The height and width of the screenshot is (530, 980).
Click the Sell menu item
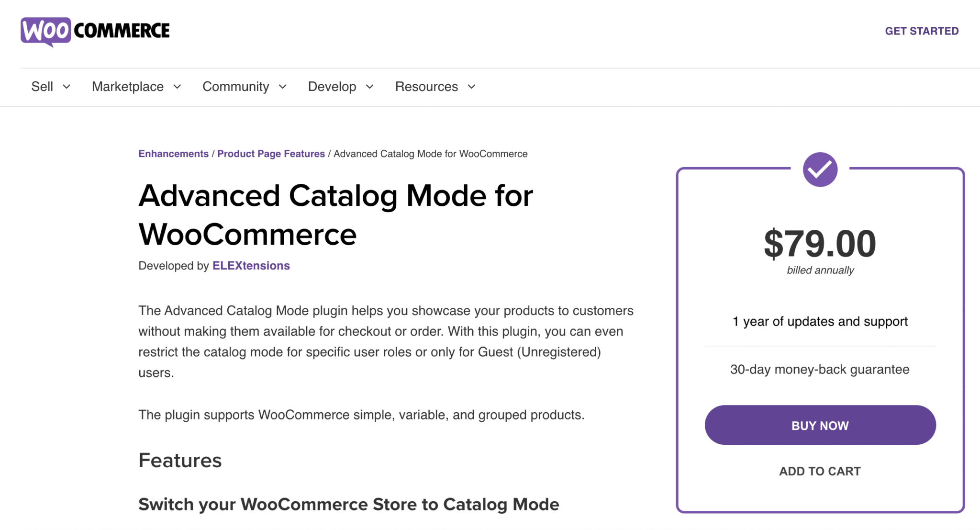(42, 87)
